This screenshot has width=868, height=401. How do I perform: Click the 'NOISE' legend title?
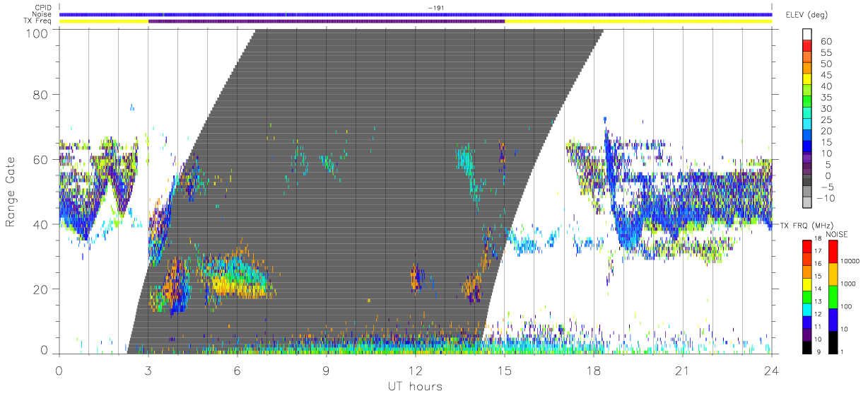click(x=837, y=233)
